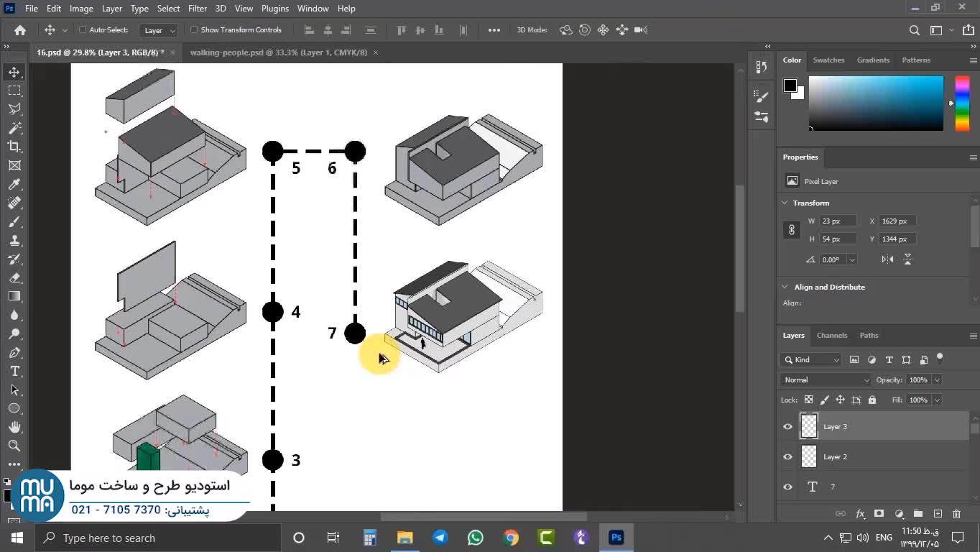
Task: Pick the Rectangular Marquee tool
Action: (x=14, y=91)
